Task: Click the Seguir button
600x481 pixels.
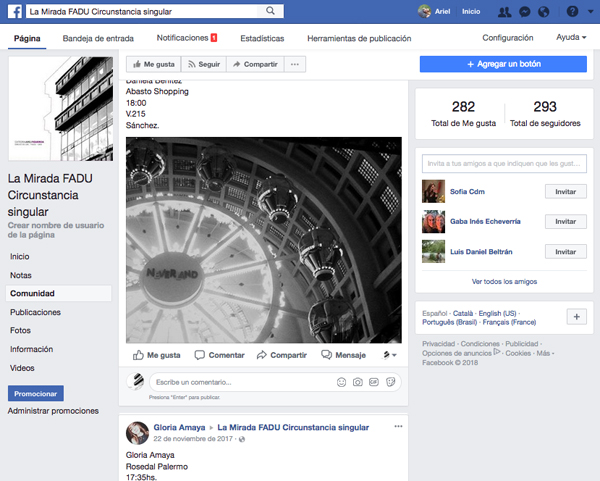Action: pyautogui.click(x=204, y=64)
